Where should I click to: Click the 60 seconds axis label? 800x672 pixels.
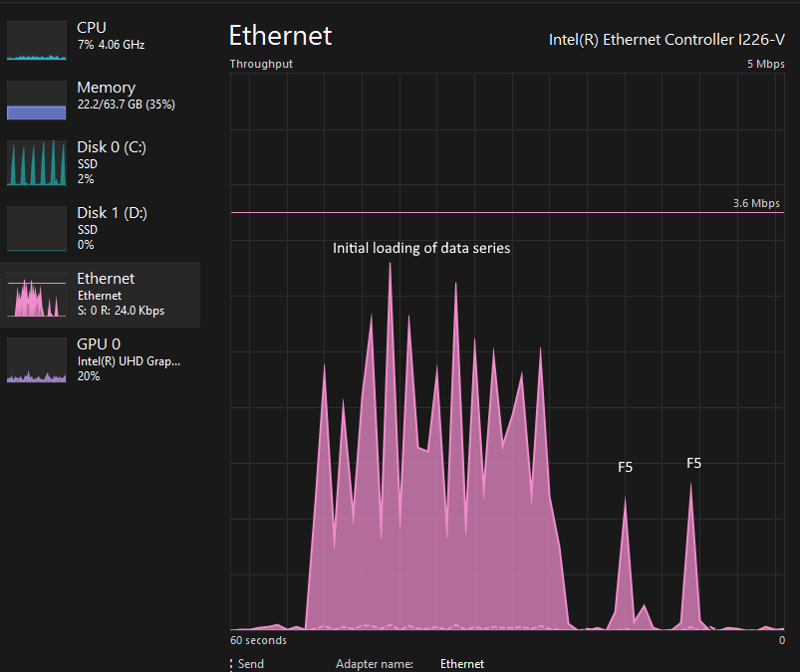(x=258, y=640)
